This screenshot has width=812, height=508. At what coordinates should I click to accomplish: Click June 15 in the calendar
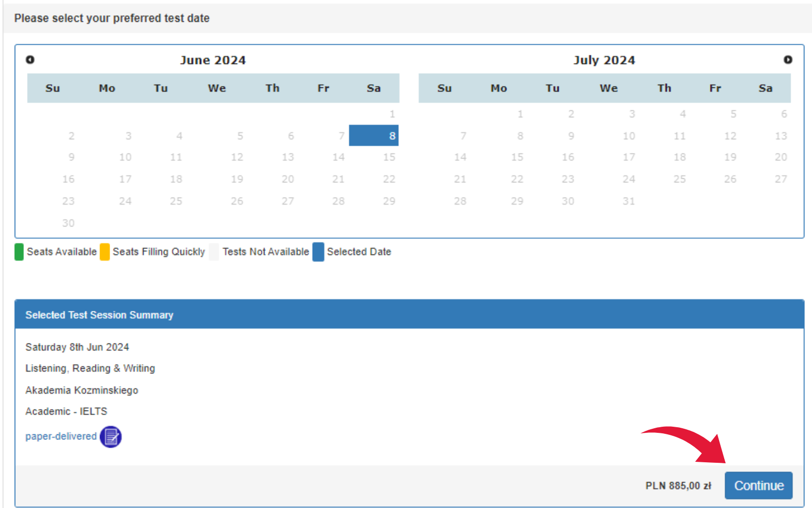pyautogui.click(x=389, y=157)
